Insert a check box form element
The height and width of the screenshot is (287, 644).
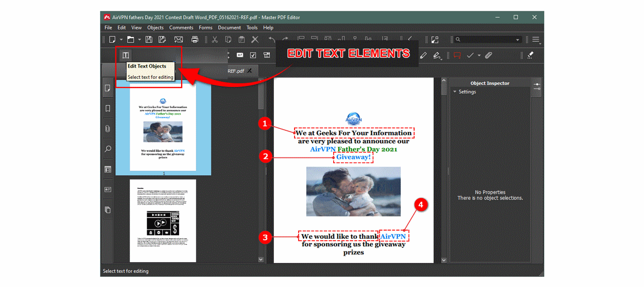click(253, 55)
